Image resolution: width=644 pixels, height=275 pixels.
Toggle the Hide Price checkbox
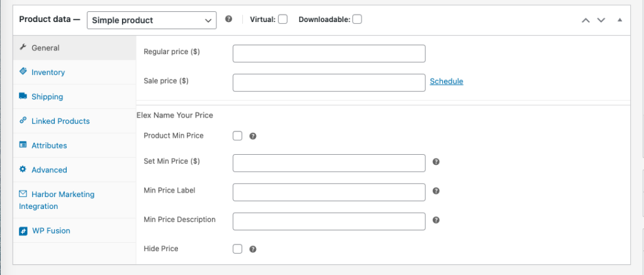(x=238, y=249)
